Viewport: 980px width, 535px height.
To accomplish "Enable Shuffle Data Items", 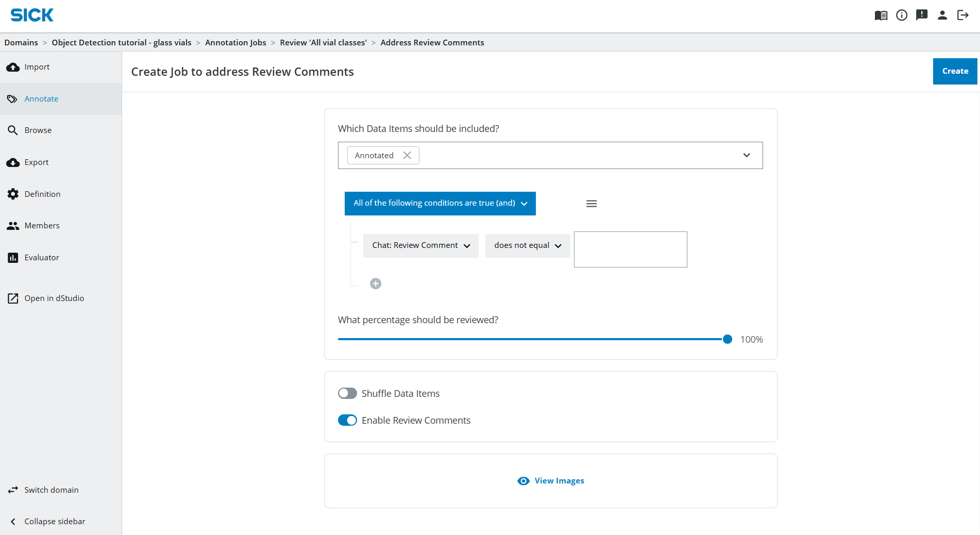I will (x=348, y=393).
